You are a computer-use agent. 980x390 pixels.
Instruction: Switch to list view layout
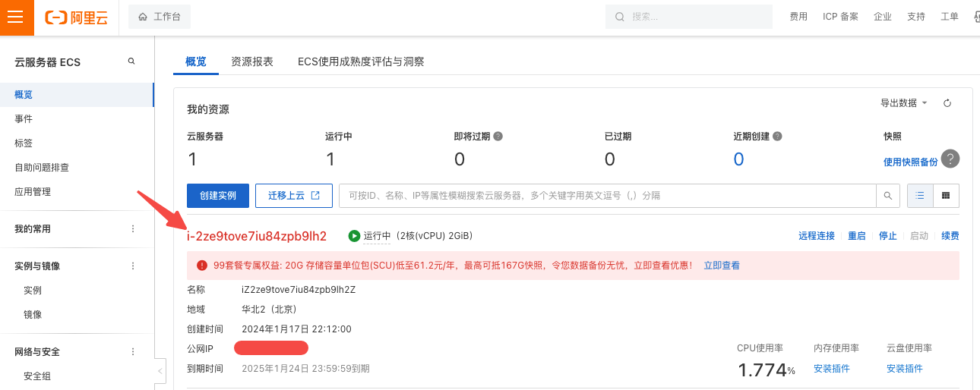[x=920, y=196]
